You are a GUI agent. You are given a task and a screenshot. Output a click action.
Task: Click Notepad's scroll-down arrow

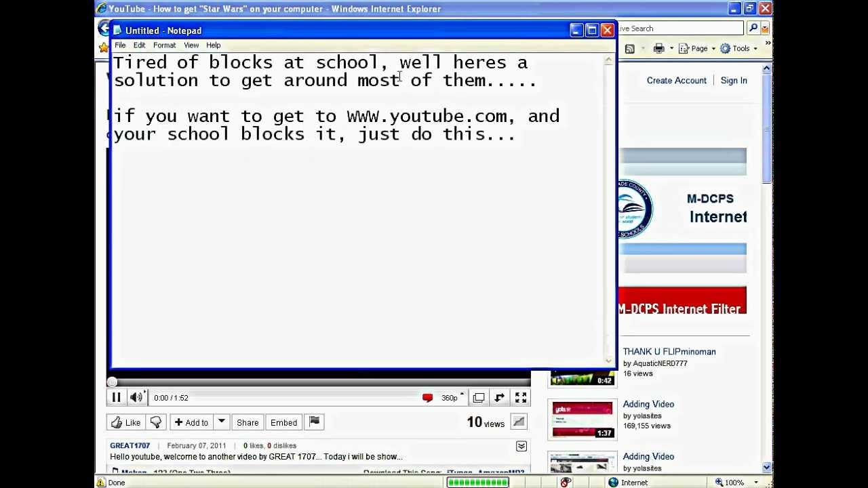tap(608, 360)
